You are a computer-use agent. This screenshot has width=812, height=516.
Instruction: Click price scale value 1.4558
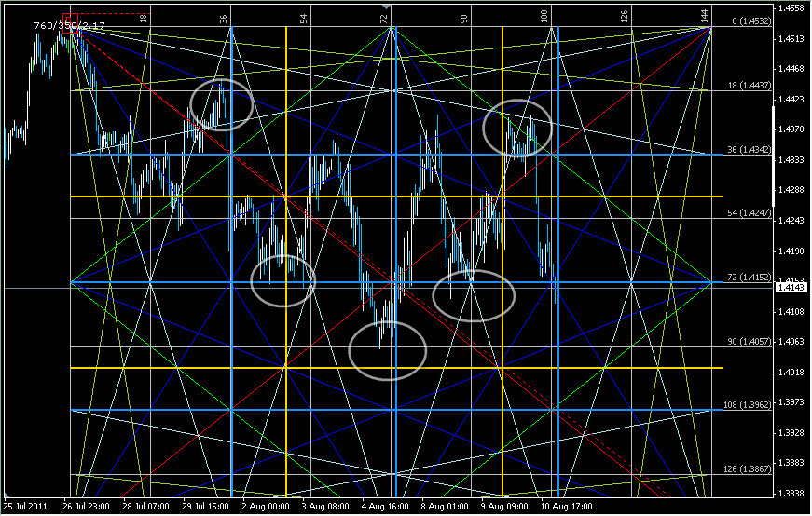[791, 8]
